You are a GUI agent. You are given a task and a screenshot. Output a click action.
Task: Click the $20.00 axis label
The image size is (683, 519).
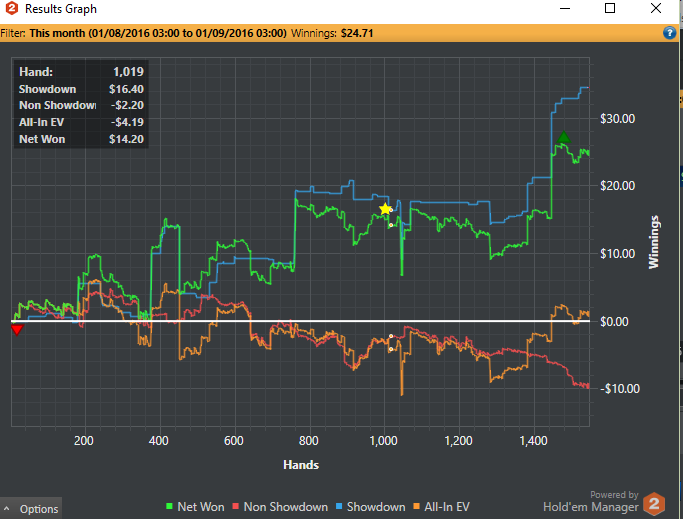pyautogui.click(x=617, y=186)
